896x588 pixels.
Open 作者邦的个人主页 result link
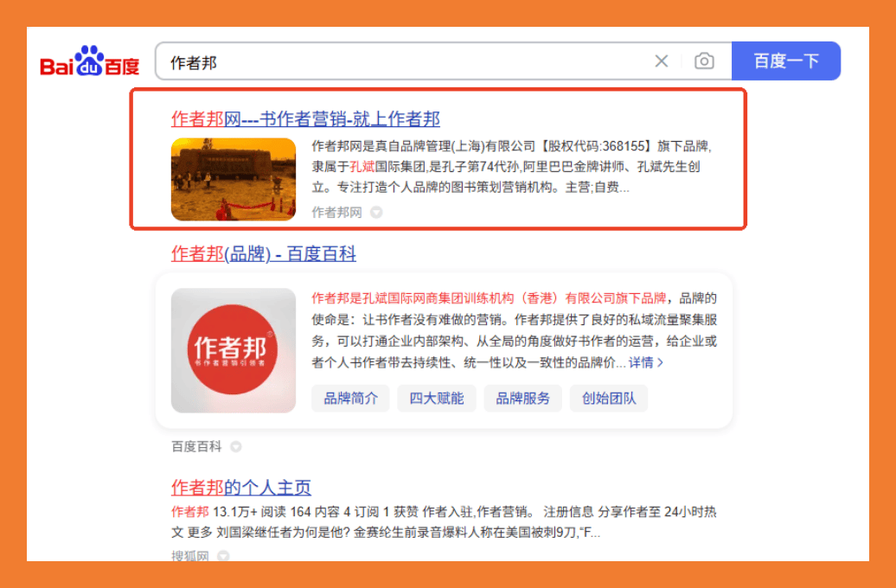point(241,488)
